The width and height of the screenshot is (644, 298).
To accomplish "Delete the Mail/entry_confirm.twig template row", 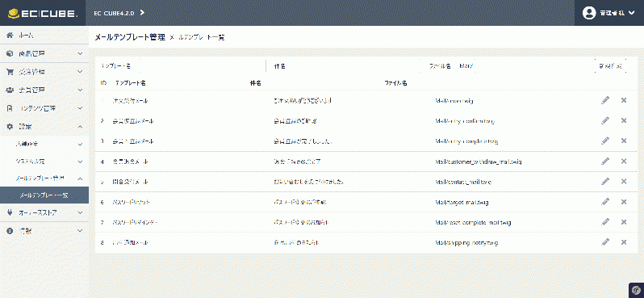I will point(624,120).
